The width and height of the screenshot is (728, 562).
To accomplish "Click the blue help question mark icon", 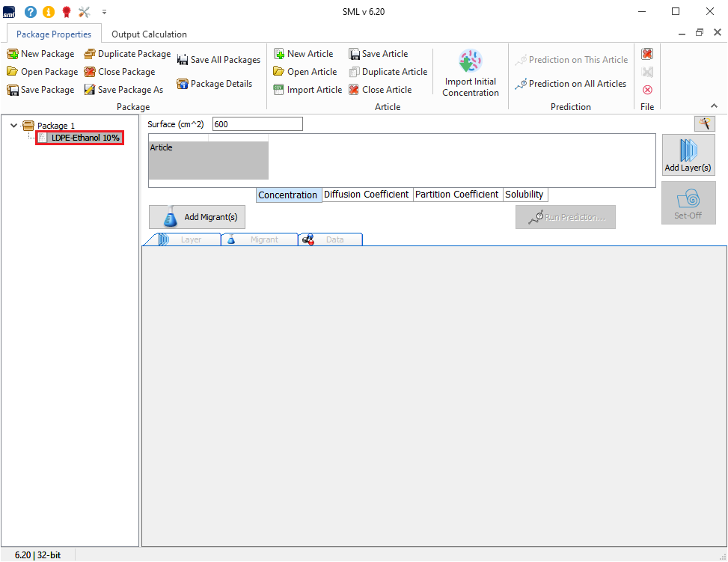I will point(31,12).
